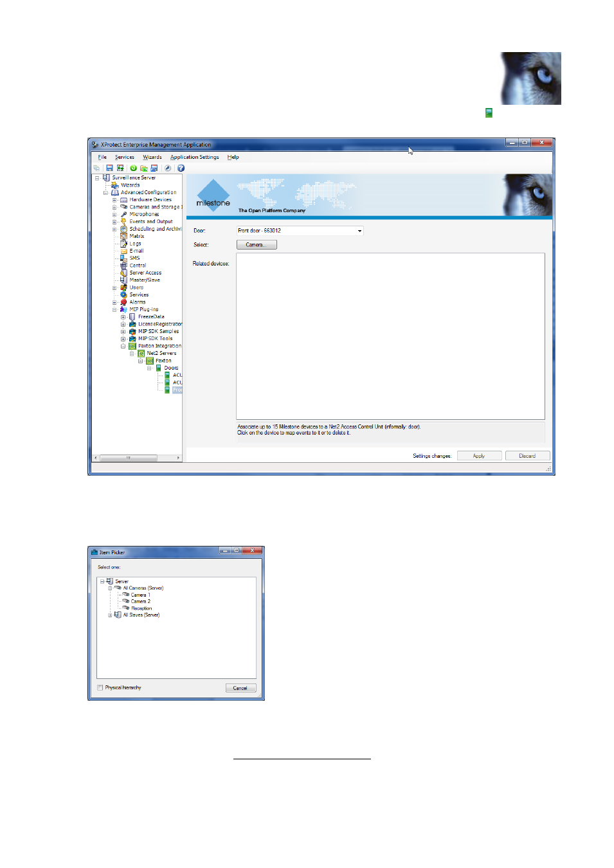Select Events and Output node

pos(151,222)
